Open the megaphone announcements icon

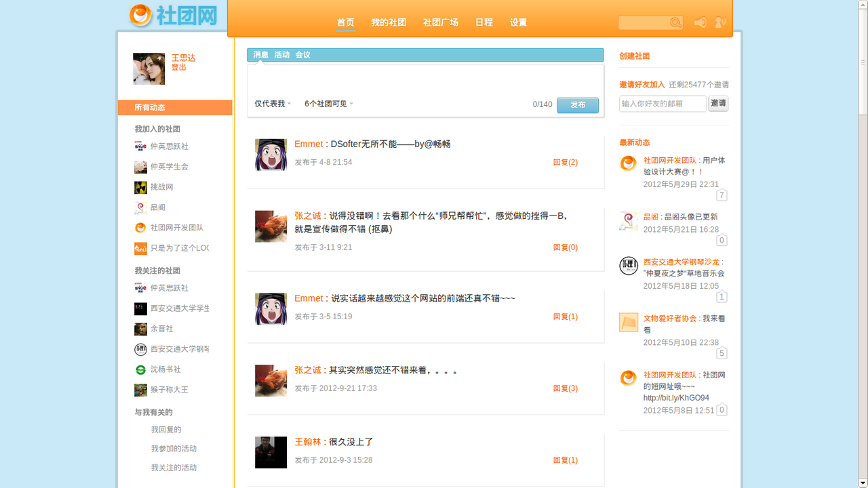pos(701,23)
